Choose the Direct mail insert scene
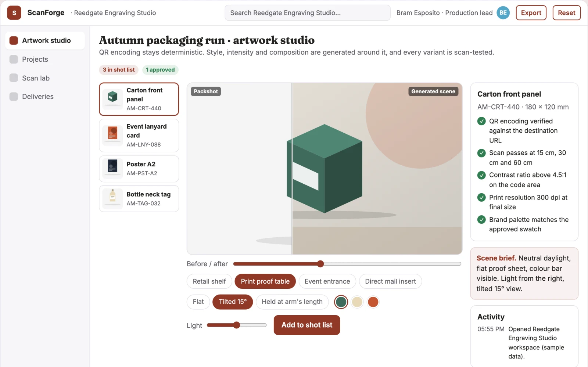 coord(390,281)
